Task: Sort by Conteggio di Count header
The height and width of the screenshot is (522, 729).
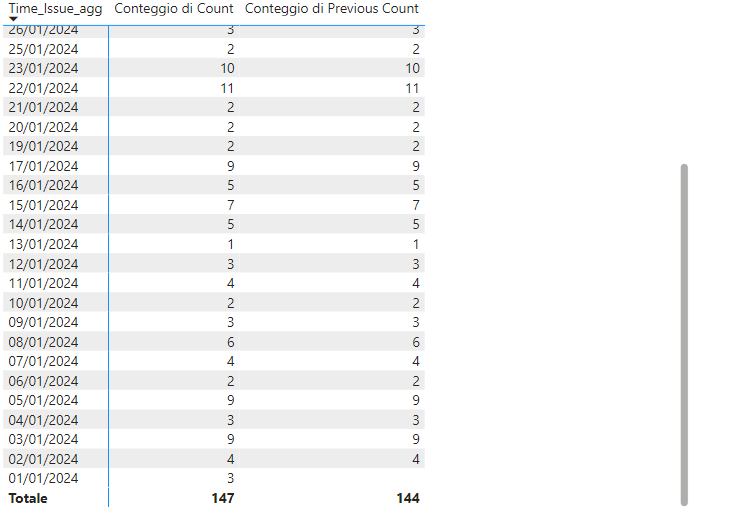Action: point(173,9)
